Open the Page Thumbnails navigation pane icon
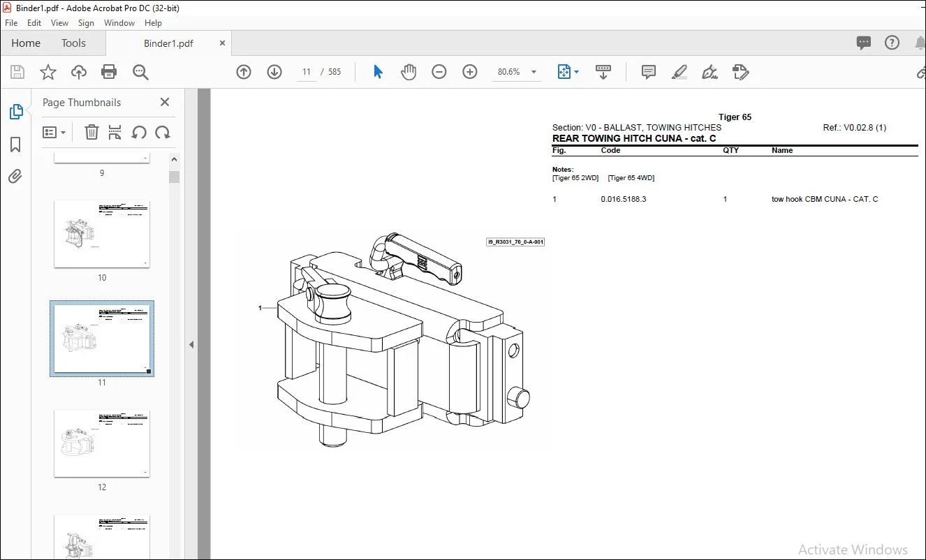Image resolution: width=926 pixels, height=560 pixels. pos(15,112)
